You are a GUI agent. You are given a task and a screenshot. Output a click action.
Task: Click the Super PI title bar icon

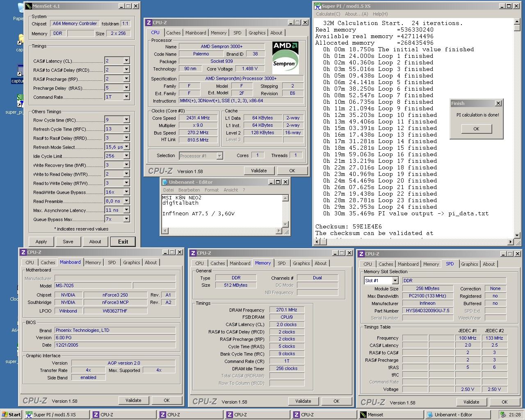(x=317, y=6)
